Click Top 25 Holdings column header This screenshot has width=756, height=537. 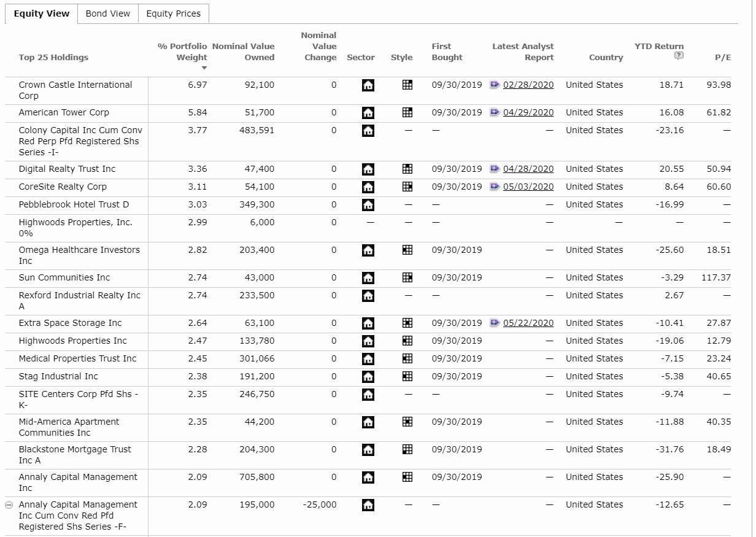(x=53, y=57)
